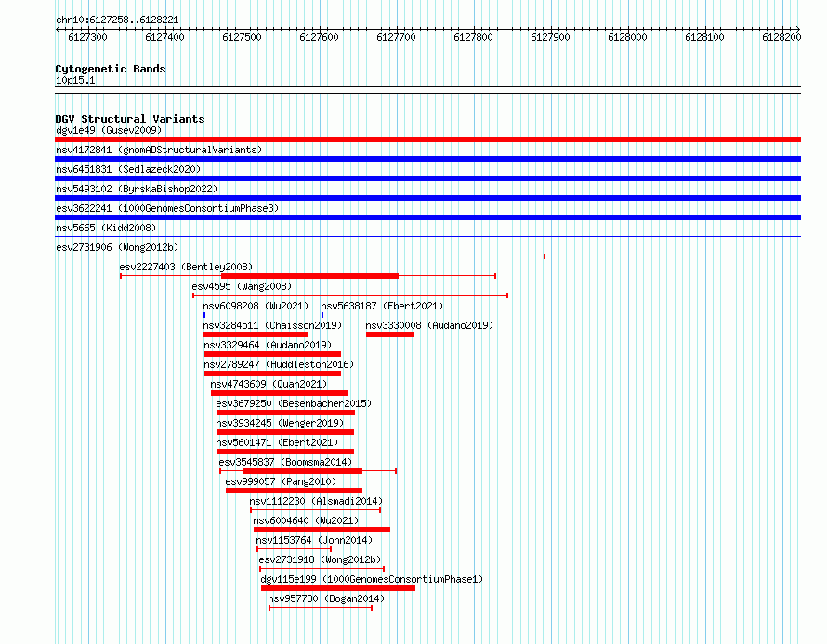
Task: Select the red dgv115e199 variant bar
Action: click(338, 588)
